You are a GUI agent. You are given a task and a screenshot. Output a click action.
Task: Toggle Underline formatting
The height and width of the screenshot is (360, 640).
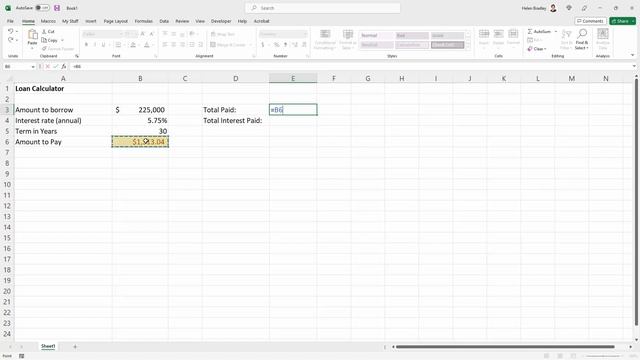[103, 44]
